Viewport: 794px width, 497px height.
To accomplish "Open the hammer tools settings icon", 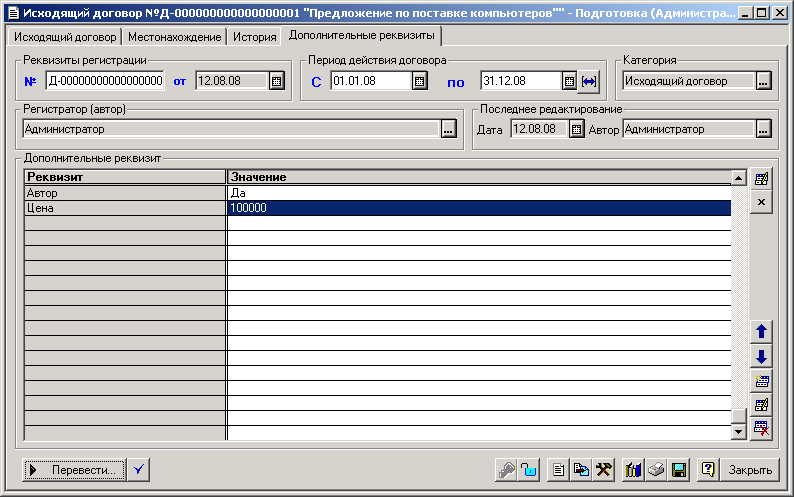I will 603,470.
